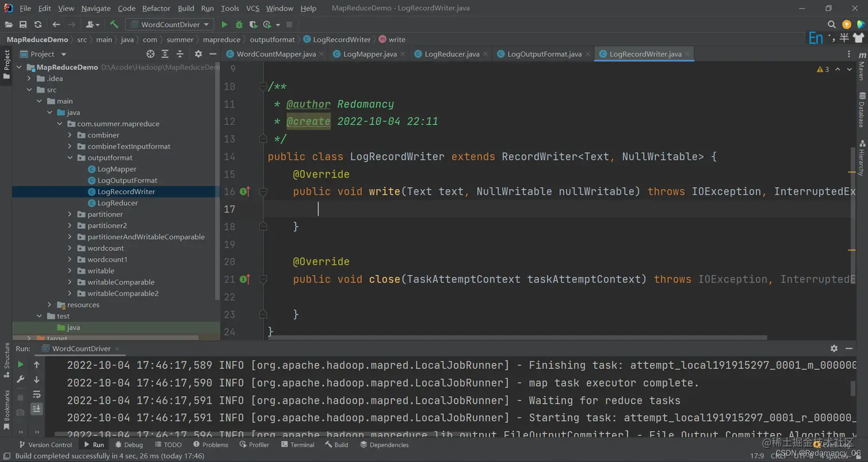Expand the resources folder
This screenshot has width=868, height=462.
[x=49, y=305]
